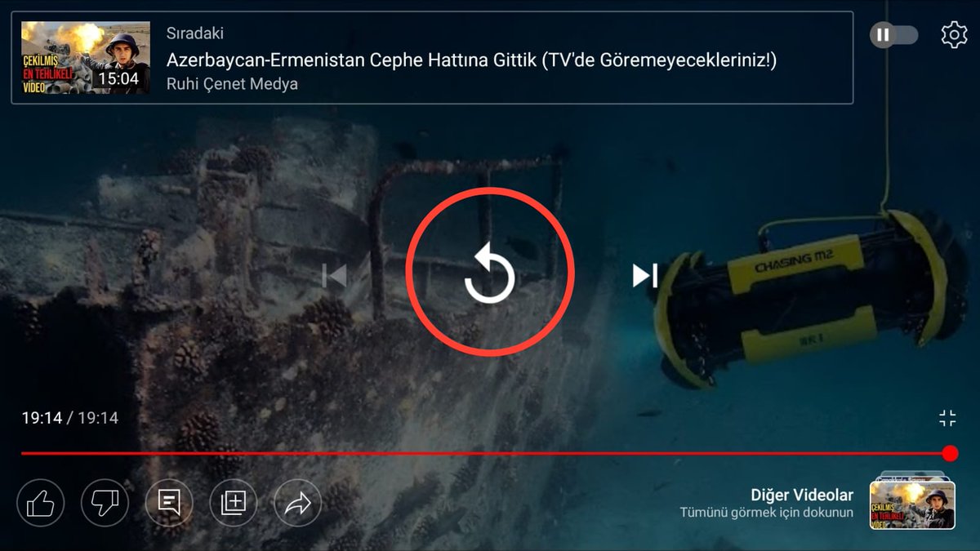
Task: Open the settings gear
Action: (954, 35)
